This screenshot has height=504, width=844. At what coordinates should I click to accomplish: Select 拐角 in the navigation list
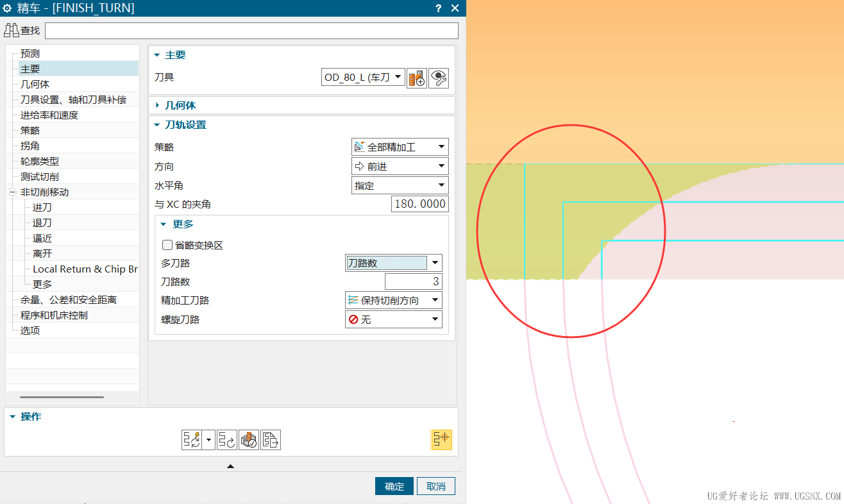click(x=31, y=145)
